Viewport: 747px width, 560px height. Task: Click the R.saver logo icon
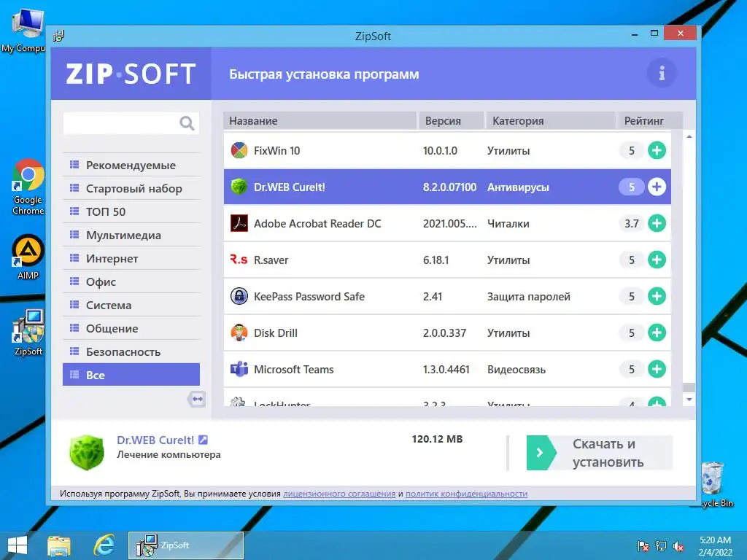pos(239,260)
